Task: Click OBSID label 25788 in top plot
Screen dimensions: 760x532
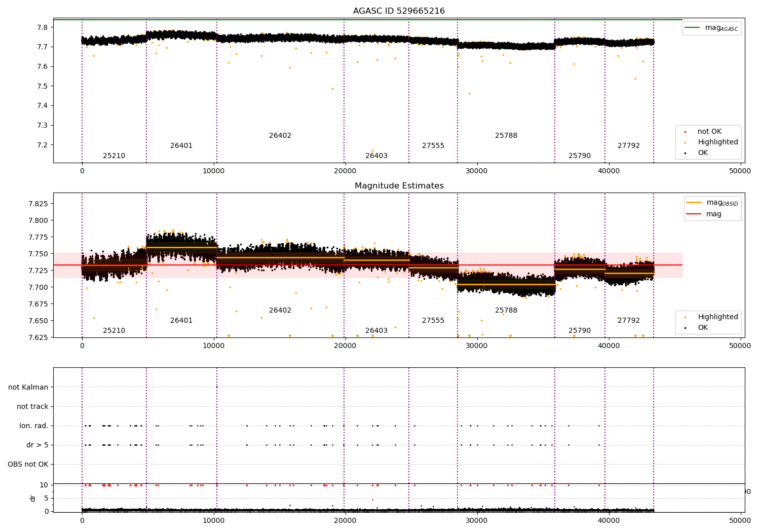Action: coord(506,136)
